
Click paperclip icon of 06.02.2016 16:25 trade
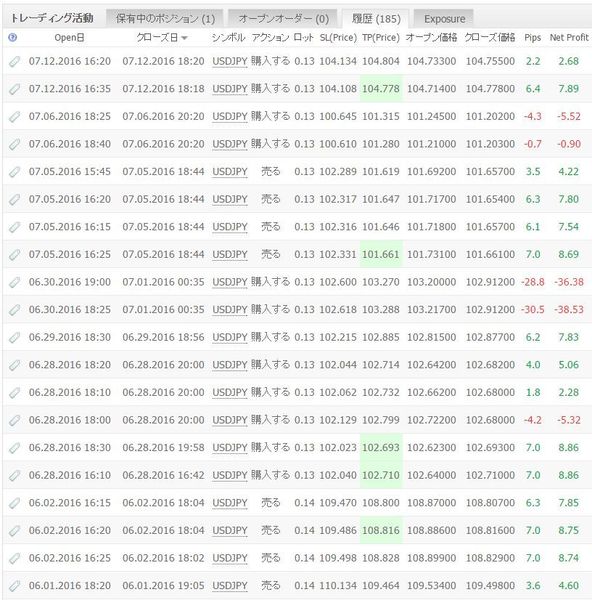(15, 558)
